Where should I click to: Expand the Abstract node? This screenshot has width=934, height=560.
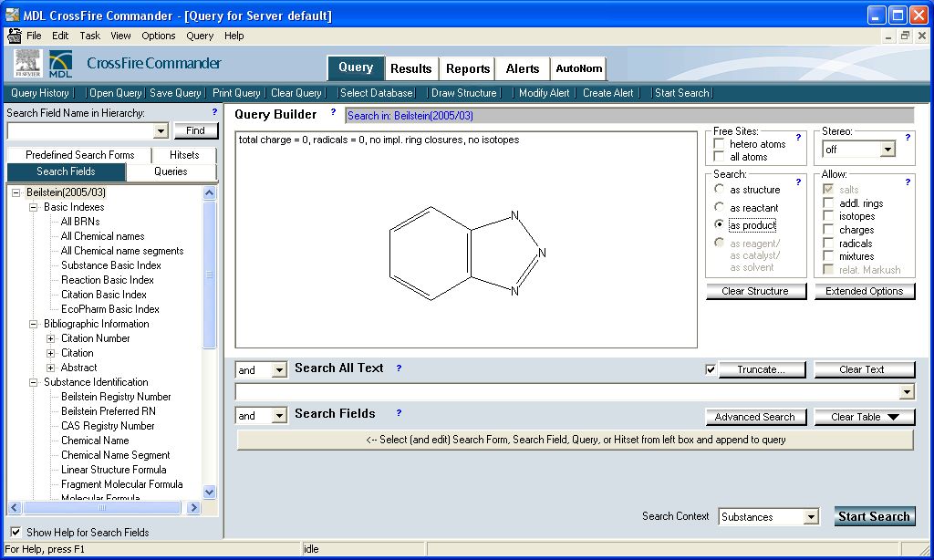pos(51,368)
